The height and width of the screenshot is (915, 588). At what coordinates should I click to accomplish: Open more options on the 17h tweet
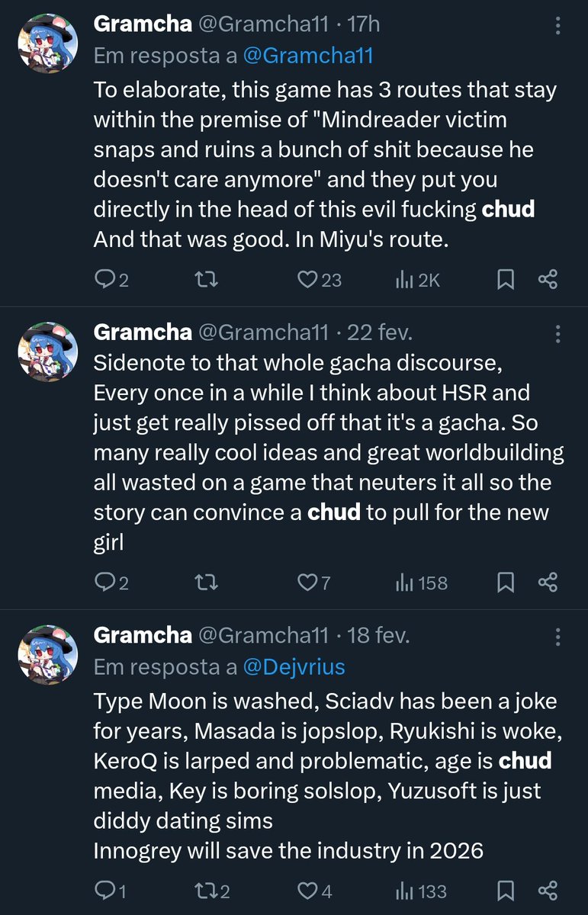tap(558, 27)
